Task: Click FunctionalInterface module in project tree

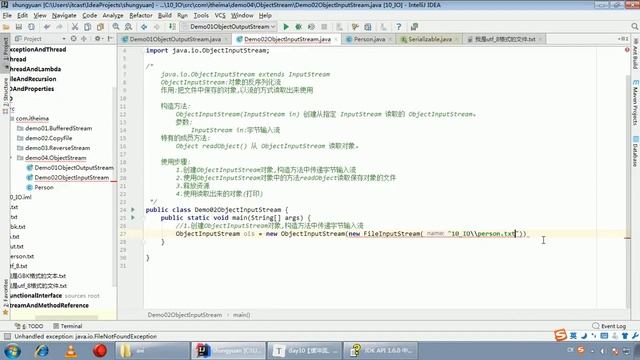Action: 36,296
